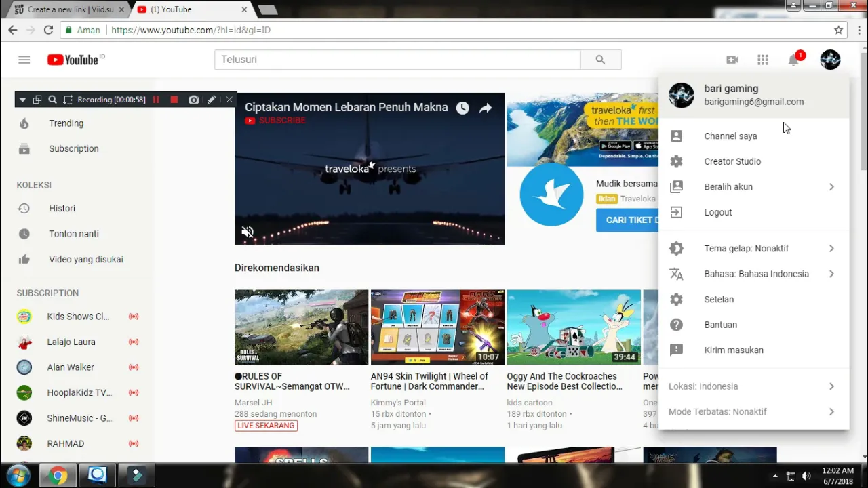
Task: Click the CARI TIKET button
Action: click(x=627, y=220)
